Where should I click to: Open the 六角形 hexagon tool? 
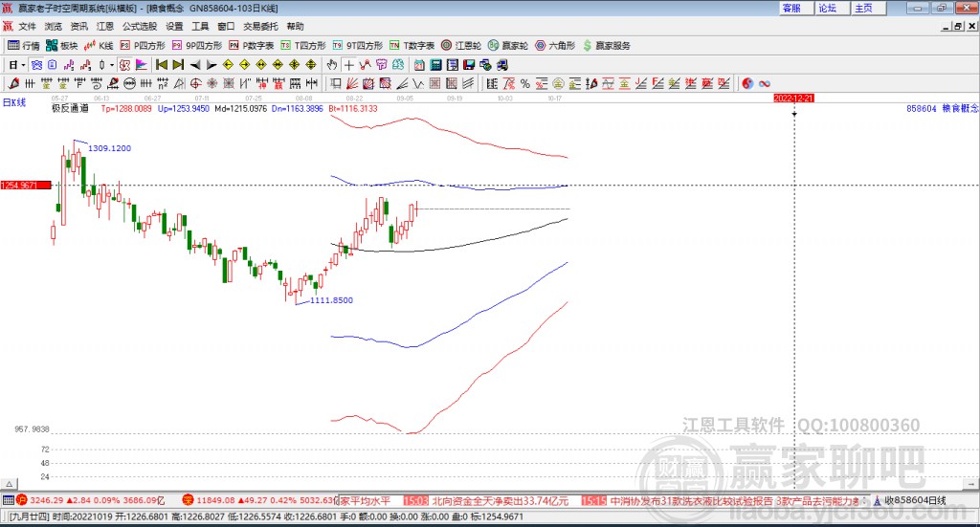[555, 46]
